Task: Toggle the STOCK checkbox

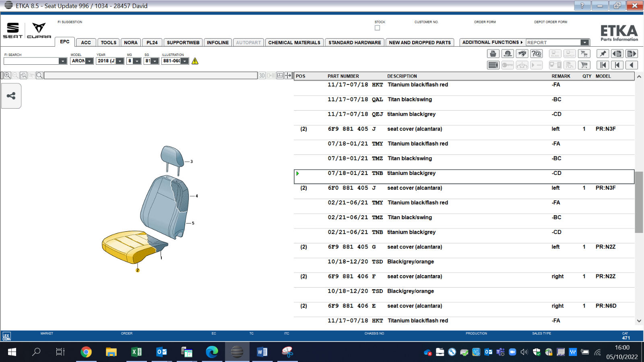Action: 377,28
